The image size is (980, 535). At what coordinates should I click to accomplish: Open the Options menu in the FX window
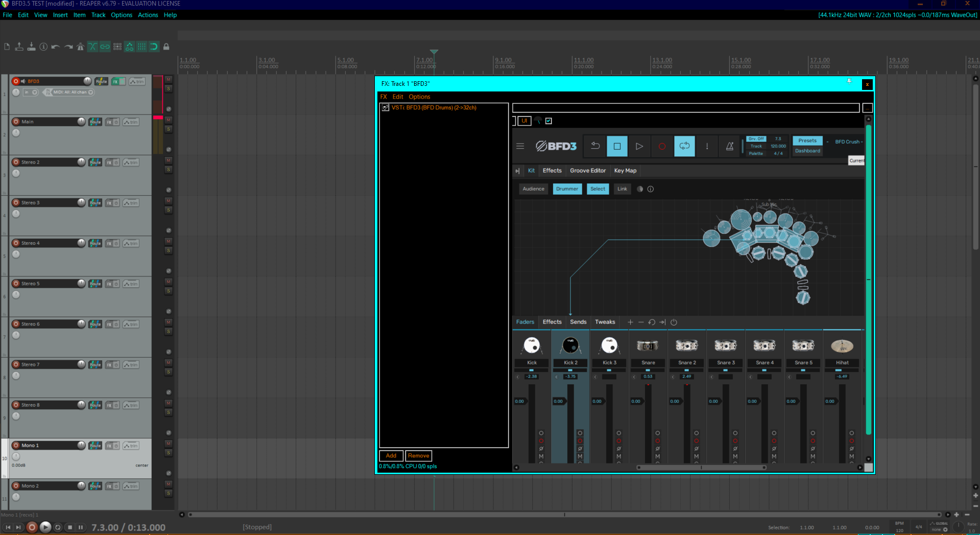coord(419,97)
